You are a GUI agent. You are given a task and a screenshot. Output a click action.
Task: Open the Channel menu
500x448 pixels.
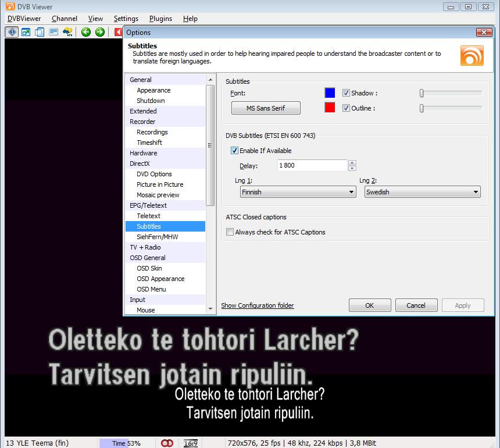click(x=64, y=19)
